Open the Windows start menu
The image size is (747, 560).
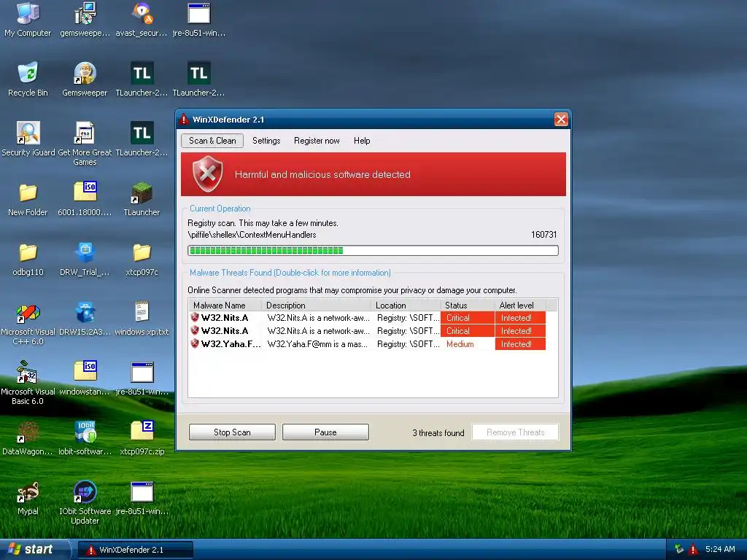pos(34,549)
